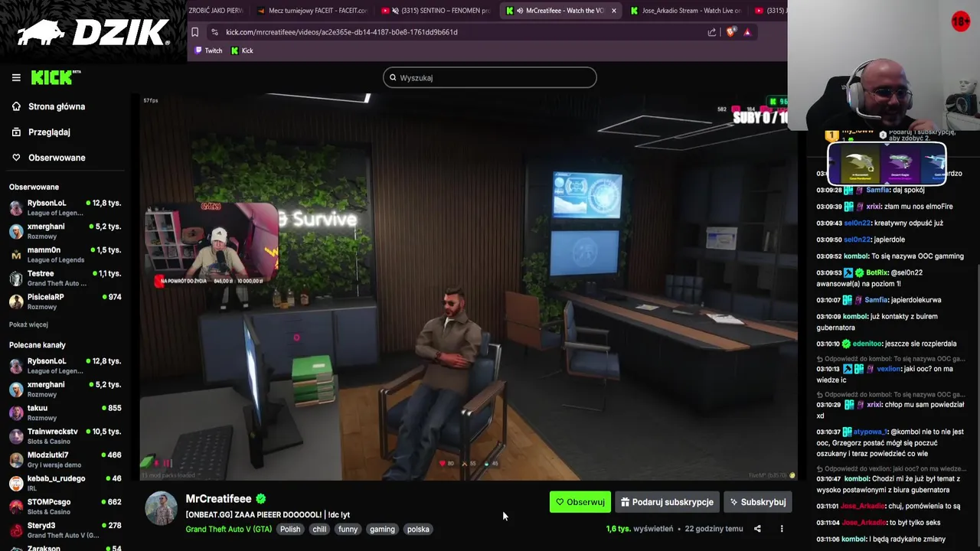This screenshot has width=980, height=551.
Task: Open the three-dot more options menu
Action: (x=782, y=529)
